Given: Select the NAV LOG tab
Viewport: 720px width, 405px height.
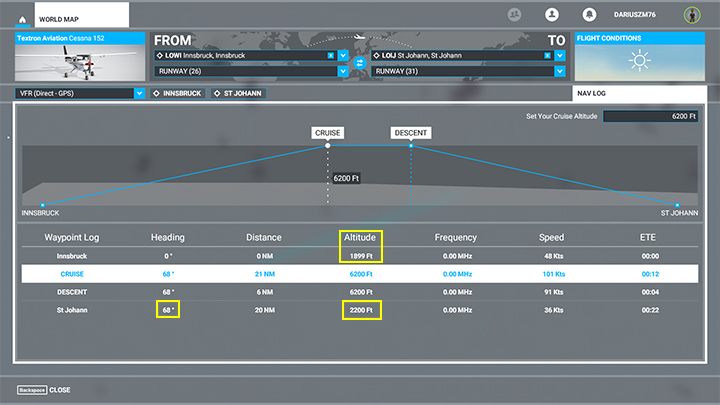Looking at the screenshot, I should (640, 93).
